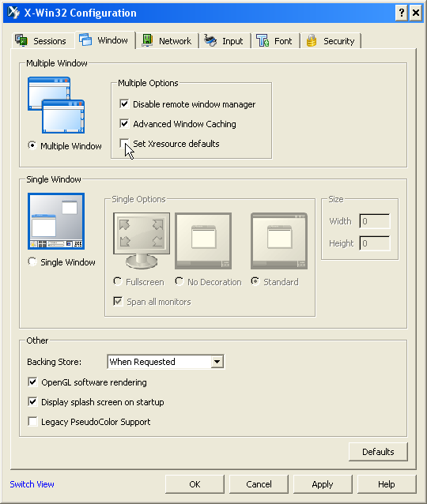Click the Switch View link
This screenshot has height=504, width=427.
[32, 484]
